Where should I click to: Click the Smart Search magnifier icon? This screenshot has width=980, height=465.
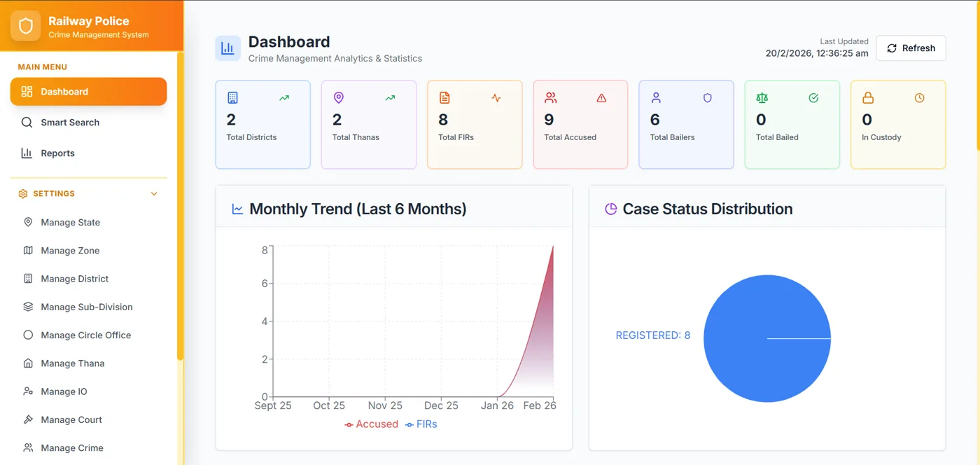pyautogui.click(x=27, y=123)
